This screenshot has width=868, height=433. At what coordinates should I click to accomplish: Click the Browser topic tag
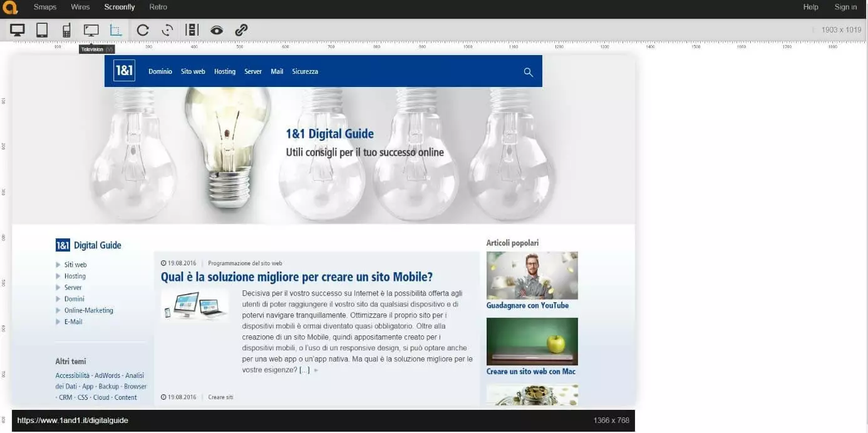135,387
